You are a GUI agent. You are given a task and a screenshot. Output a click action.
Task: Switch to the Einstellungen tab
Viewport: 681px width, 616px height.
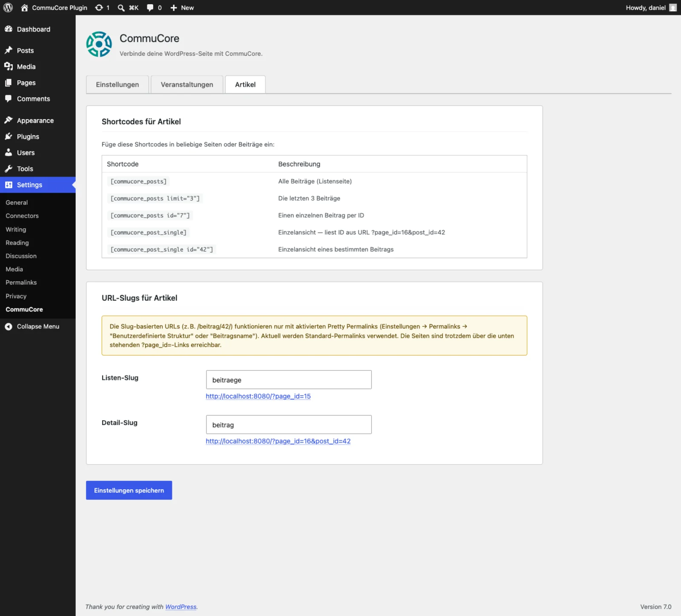[117, 85]
